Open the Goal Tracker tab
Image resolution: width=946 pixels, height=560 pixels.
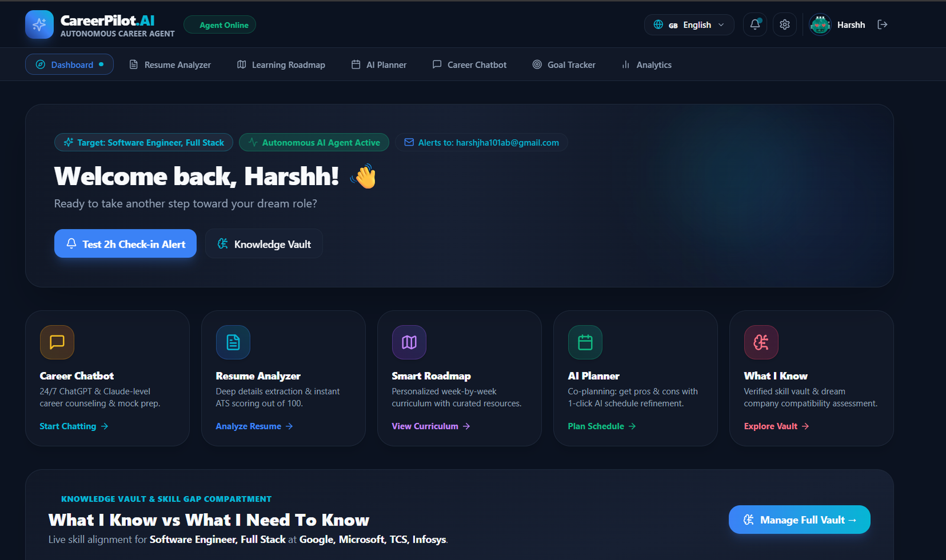click(x=564, y=64)
